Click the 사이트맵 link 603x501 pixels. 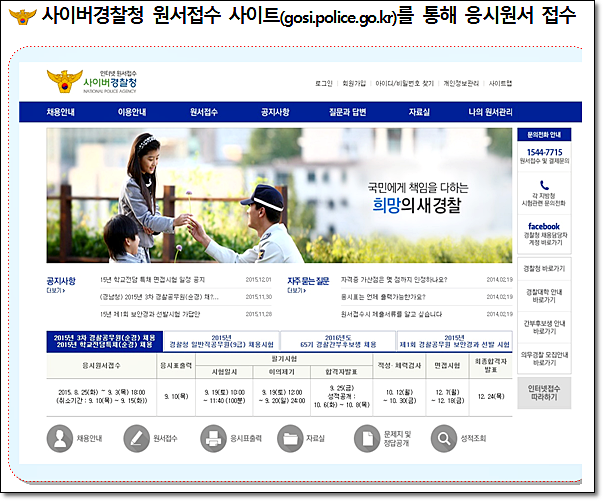pyautogui.click(x=500, y=83)
